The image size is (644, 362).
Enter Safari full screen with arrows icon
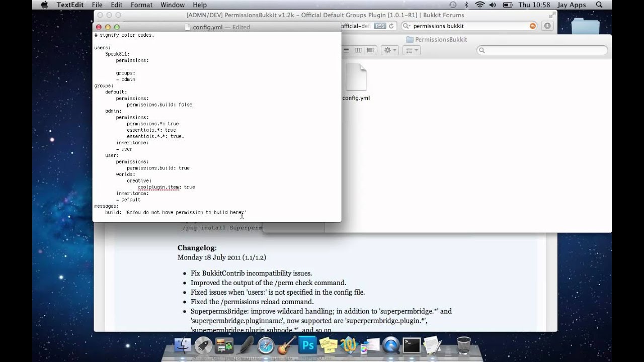click(552, 15)
